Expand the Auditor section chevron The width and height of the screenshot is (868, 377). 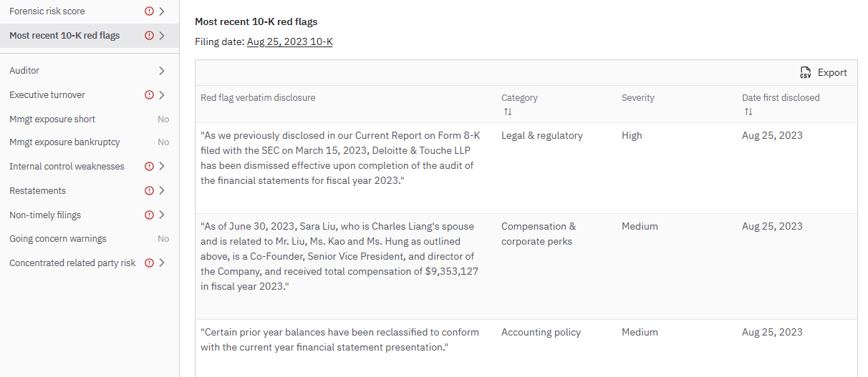tap(162, 71)
